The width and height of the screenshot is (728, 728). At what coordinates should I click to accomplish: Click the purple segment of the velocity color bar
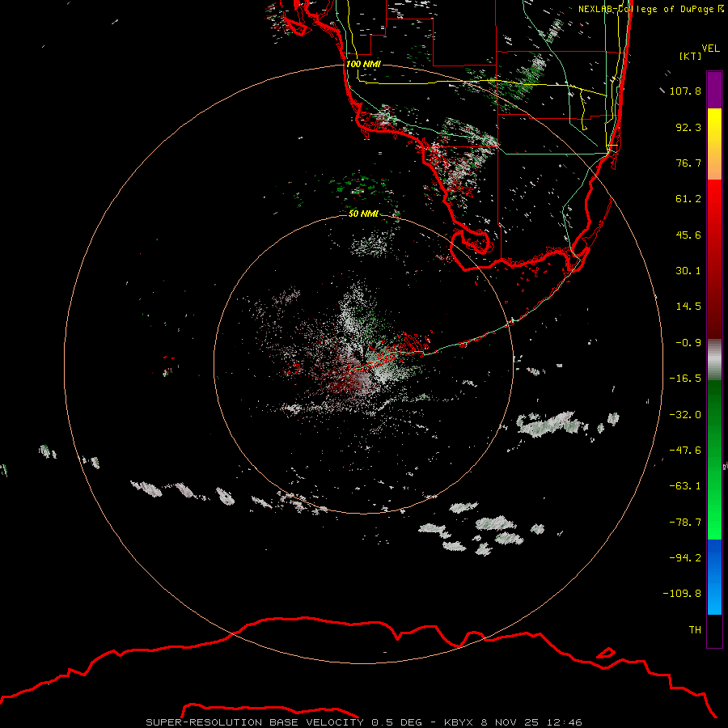tap(714, 90)
